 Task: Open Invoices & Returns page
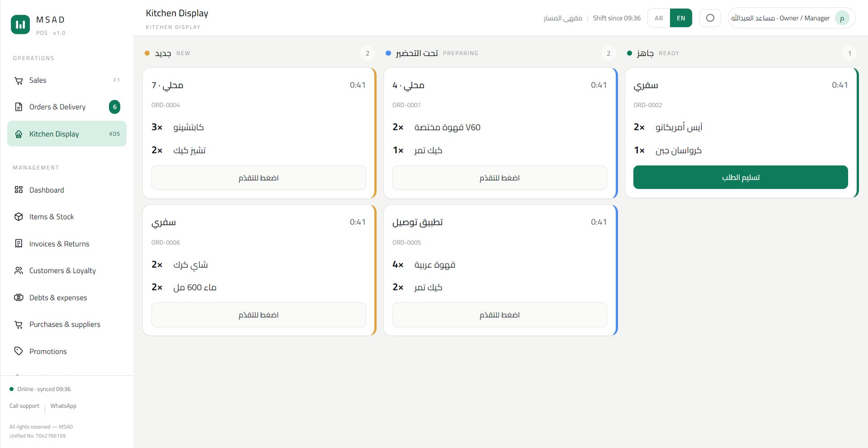tap(67, 244)
